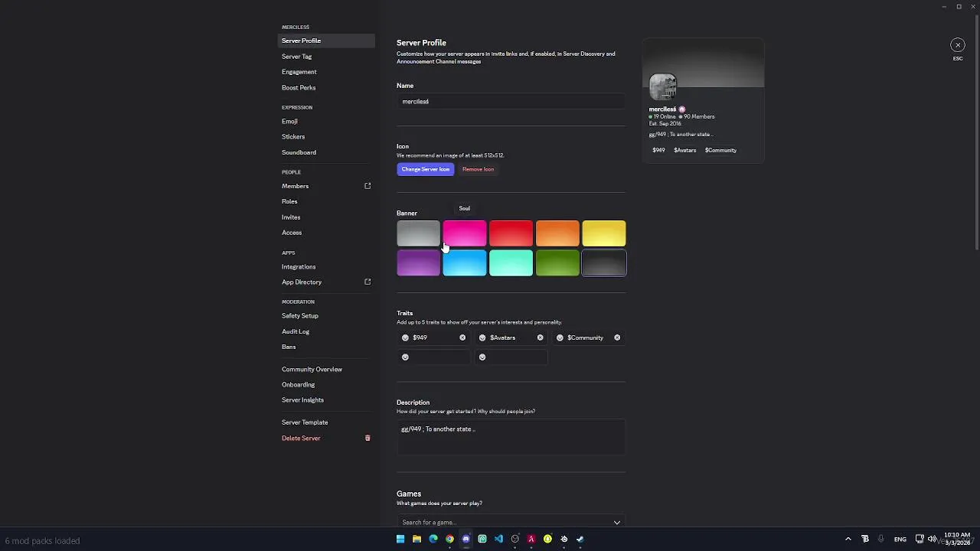Viewport: 980px width, 551px height.
Task: Open emoji picker for the $949 trait
Action: click(405, 337)
